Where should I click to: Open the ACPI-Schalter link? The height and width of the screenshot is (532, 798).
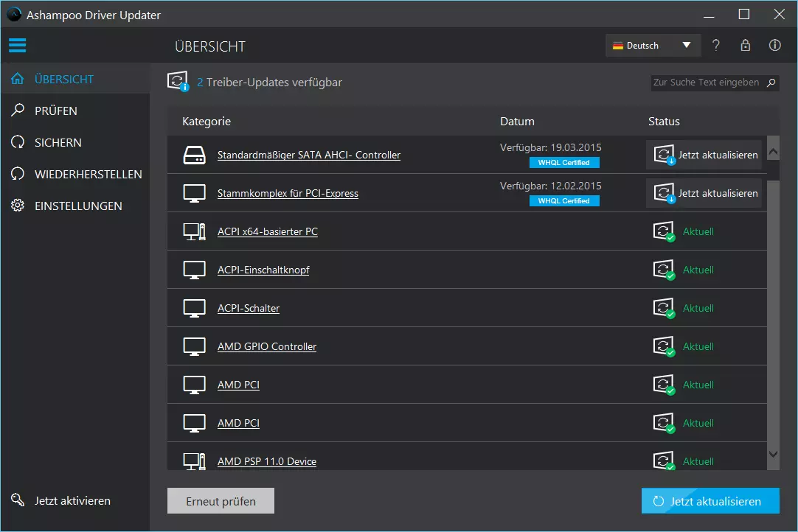[x=249, y=308]
